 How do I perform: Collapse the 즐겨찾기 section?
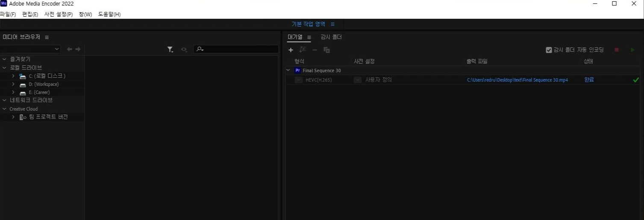tap(4, 59)
